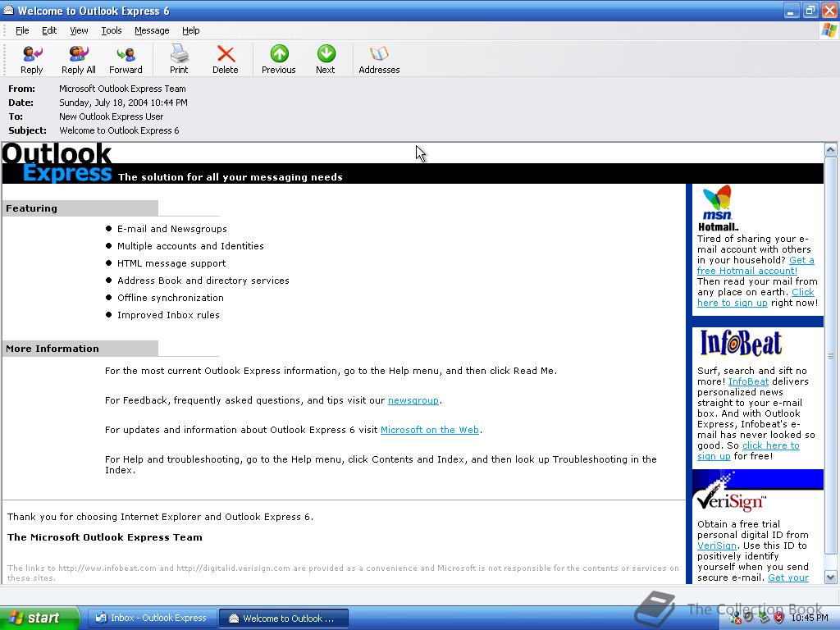Click the 'Outlook Express' banner logo
The width and height of the screenshot is (840, 630).
[57, 163]
